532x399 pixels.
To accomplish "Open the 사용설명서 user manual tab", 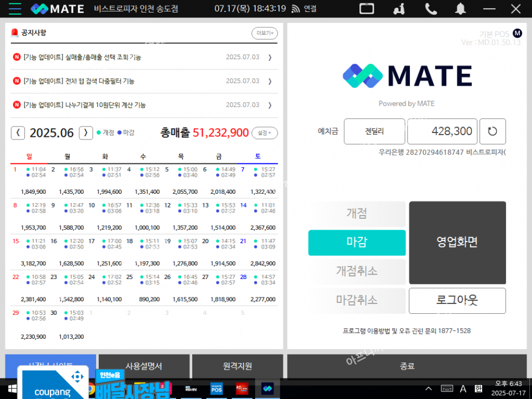I will (x=144, y=366).
